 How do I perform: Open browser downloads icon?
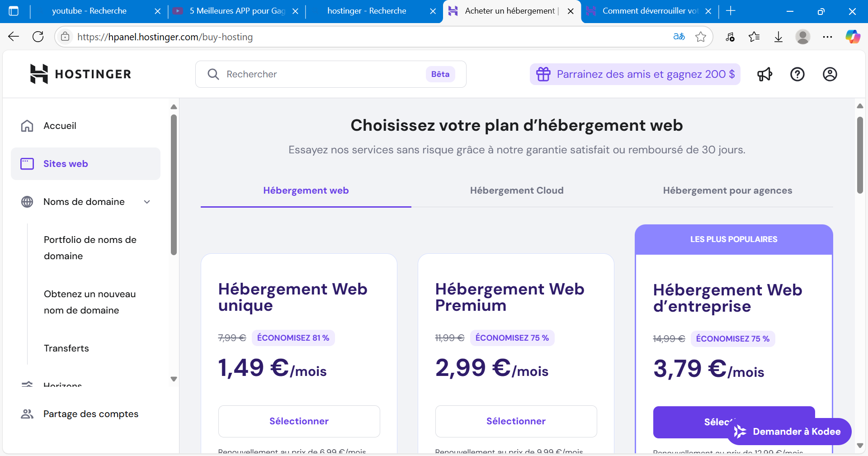[x=778, y=37]
